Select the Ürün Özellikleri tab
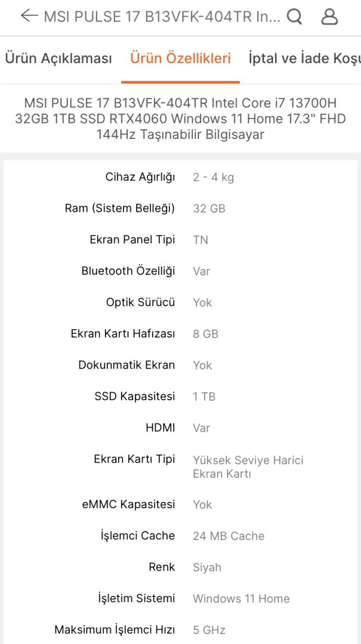361x644 pixels. point(180,58)
